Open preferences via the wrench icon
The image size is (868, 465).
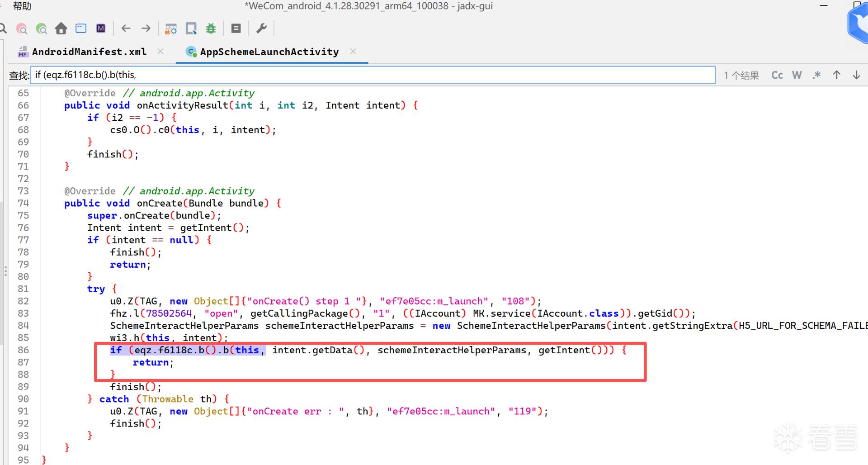(x=261, y=28)
